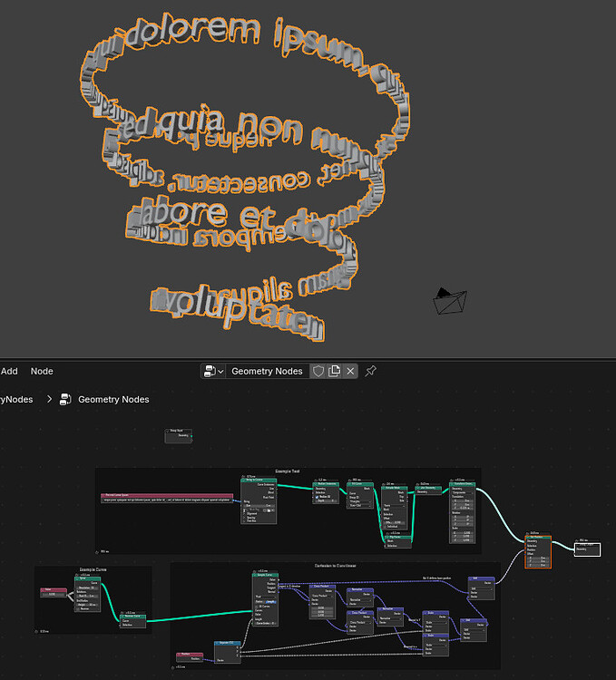Select the camera object in the viewport

pos(450,300)
